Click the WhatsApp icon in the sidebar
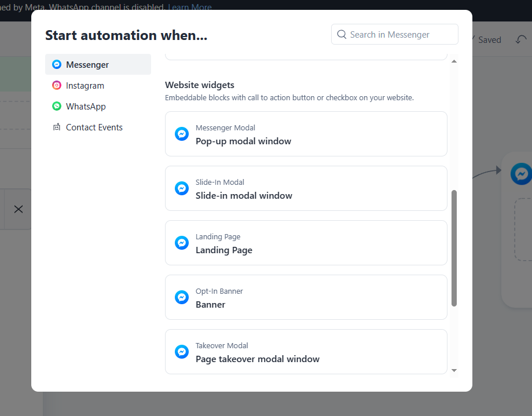The height and width of the screenshot is (416, 532). pos(57,107)
